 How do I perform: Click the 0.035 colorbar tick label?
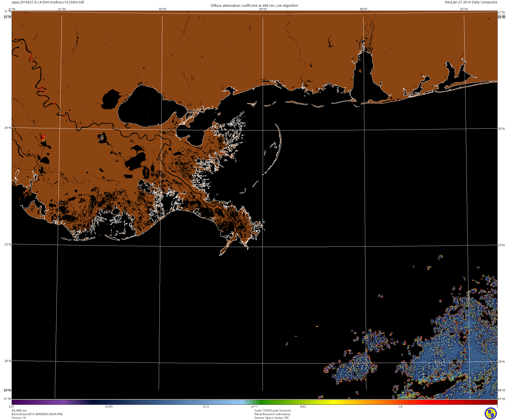coord(109,407)
